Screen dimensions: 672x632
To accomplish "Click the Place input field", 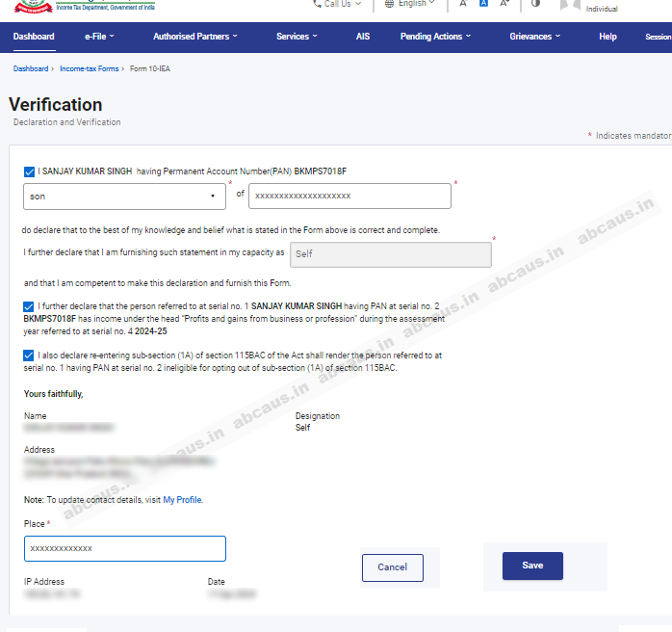I will click(125, 548).
